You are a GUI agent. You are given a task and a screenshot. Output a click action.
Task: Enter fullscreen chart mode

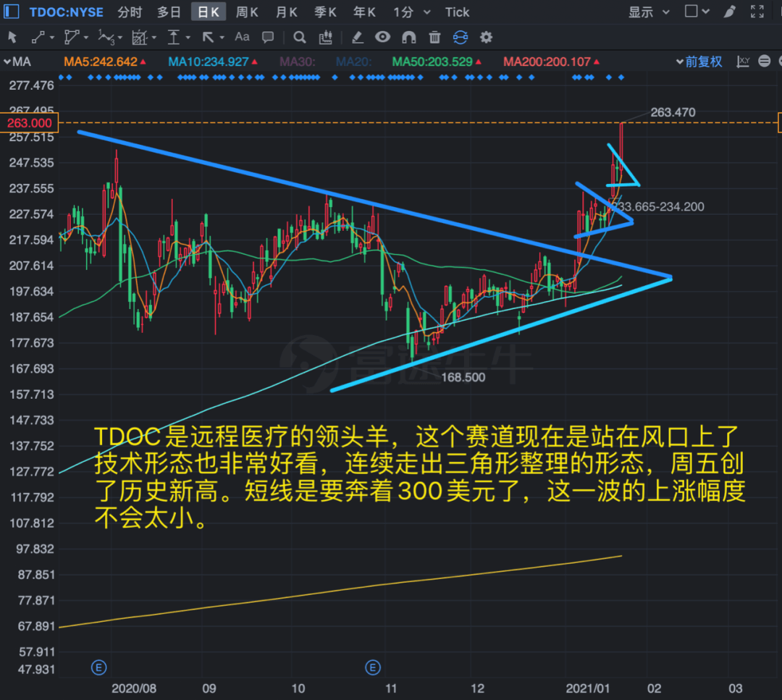click(x=757, y=12)
